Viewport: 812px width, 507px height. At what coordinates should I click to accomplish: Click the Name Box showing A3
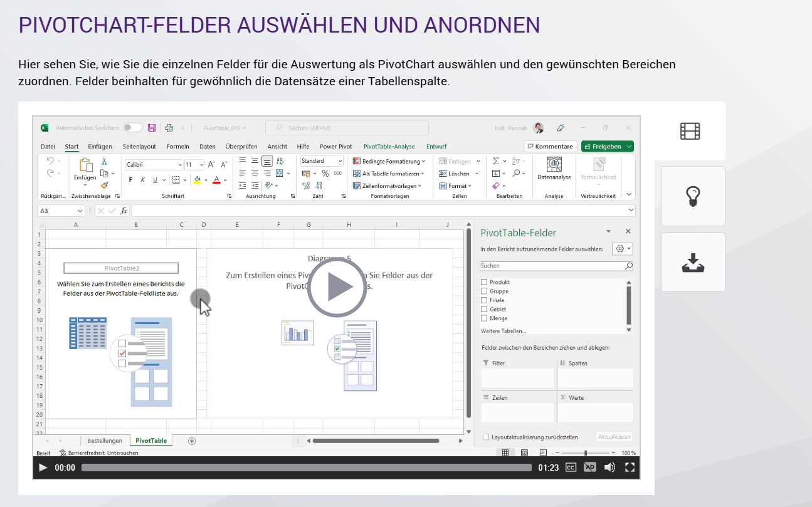pyautogui.click(x=61, y=211)
